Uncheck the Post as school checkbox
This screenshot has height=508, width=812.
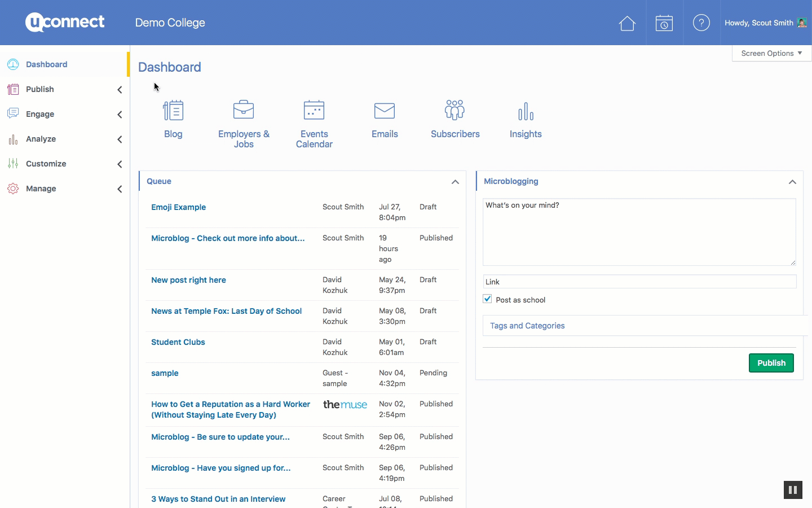point(488,299)
